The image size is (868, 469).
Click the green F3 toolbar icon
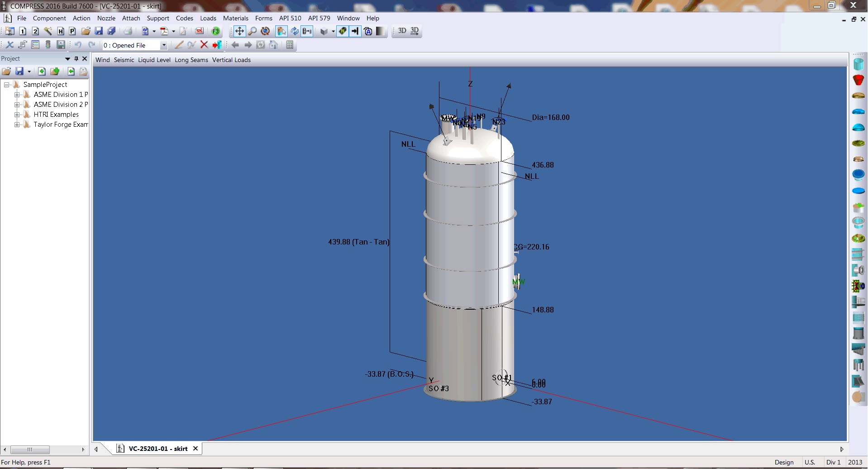point(216,31)
